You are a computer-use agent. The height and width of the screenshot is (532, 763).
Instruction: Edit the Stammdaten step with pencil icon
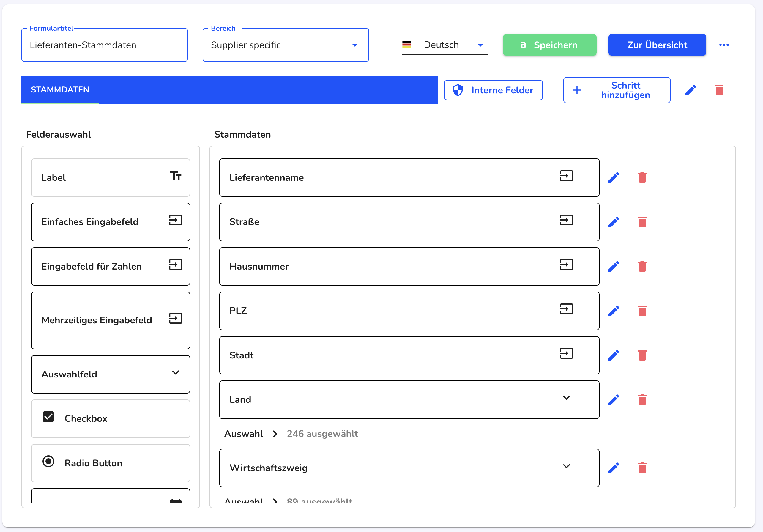click(691, 90)
